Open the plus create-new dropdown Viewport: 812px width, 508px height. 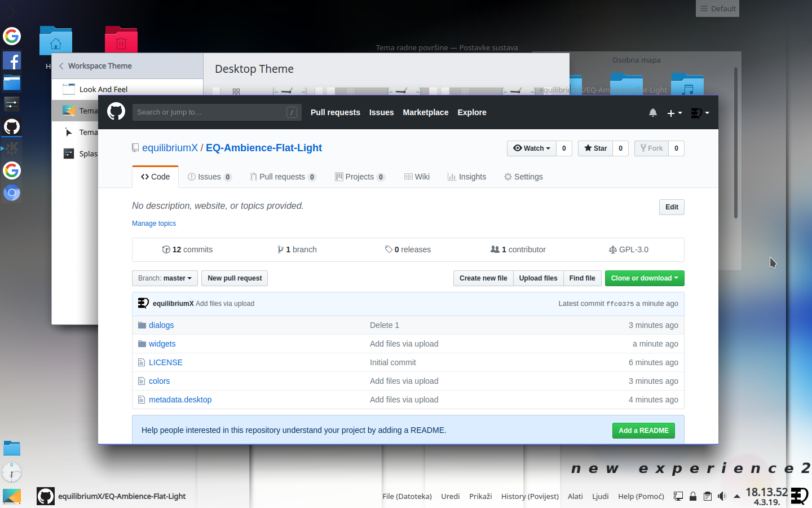(674, 113)
